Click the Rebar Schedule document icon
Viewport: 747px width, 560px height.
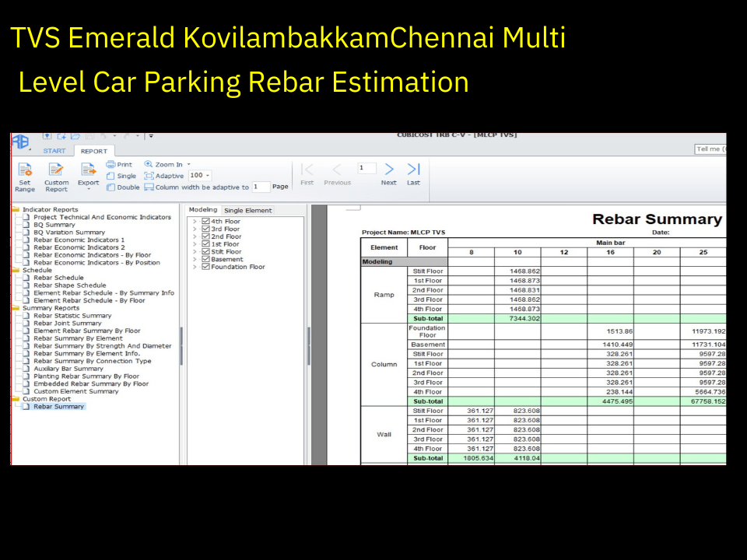pos(26,278)
